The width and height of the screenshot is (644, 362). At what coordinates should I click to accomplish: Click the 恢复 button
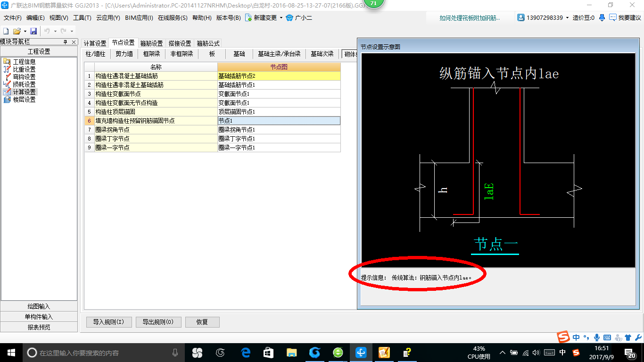click(x=202, y=322)
